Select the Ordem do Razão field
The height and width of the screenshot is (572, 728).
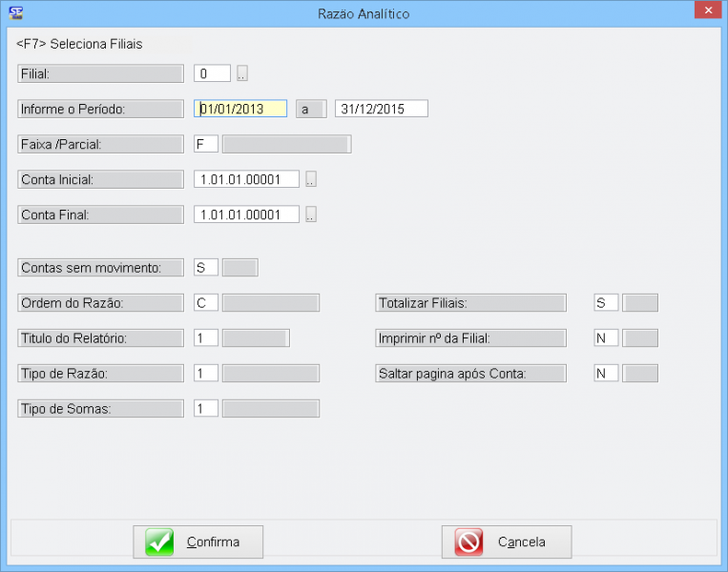[206, 303]
